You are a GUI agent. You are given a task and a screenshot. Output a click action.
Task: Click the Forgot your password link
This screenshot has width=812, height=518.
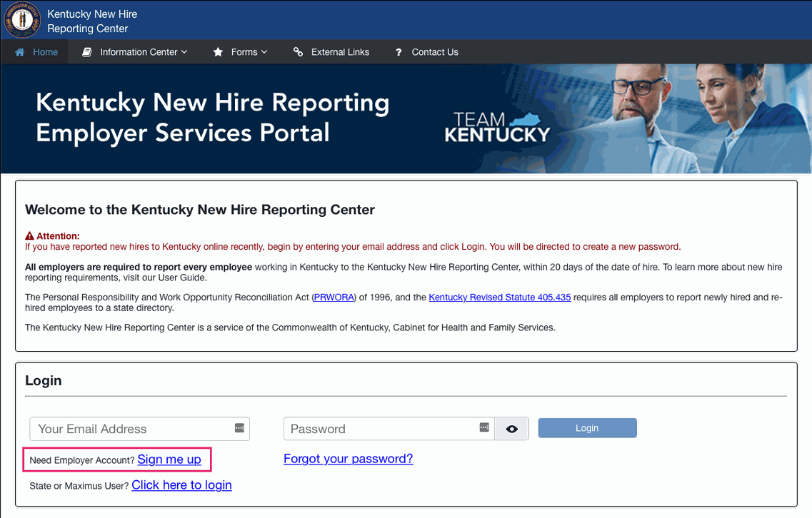pyautogui.click(x=348, y=459)
